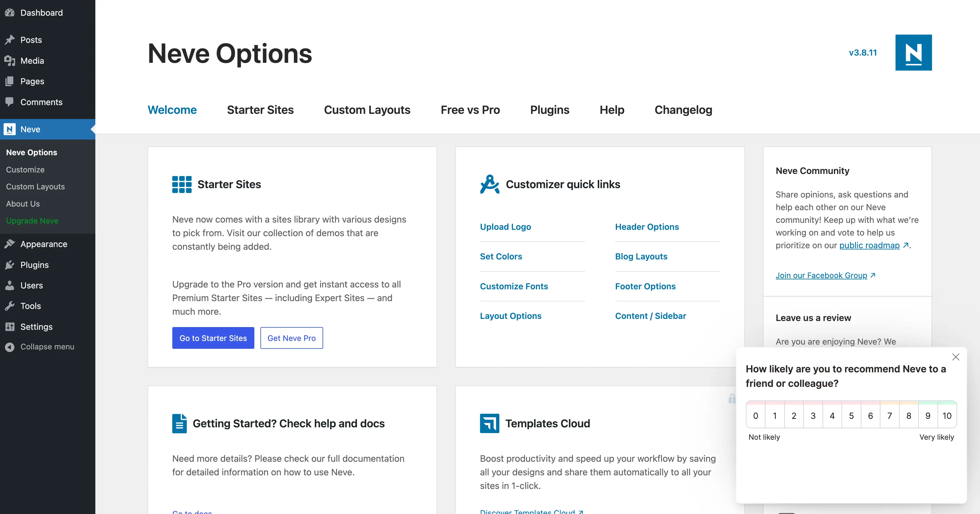The height and width of the screenshot is (514, 980).
Task: Open the Content / Sidebar quick link
Action: click(651, 316)
